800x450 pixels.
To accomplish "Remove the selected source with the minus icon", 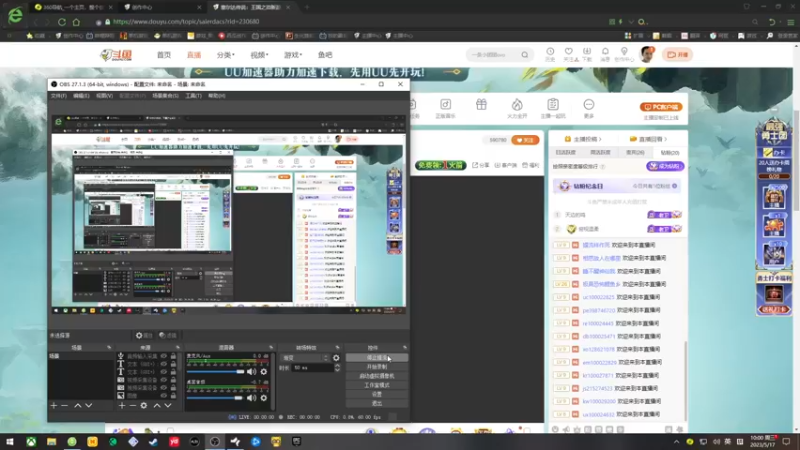I will (133, 406).
